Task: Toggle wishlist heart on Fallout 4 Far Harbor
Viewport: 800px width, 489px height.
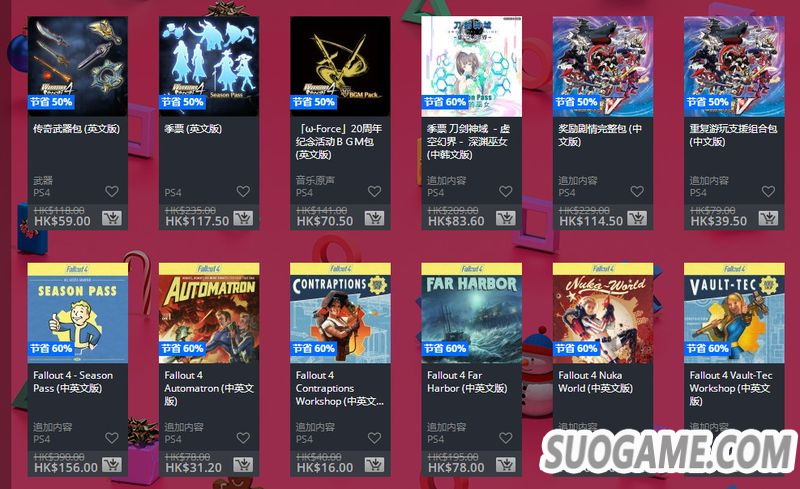Action: (x=506, y=438)
